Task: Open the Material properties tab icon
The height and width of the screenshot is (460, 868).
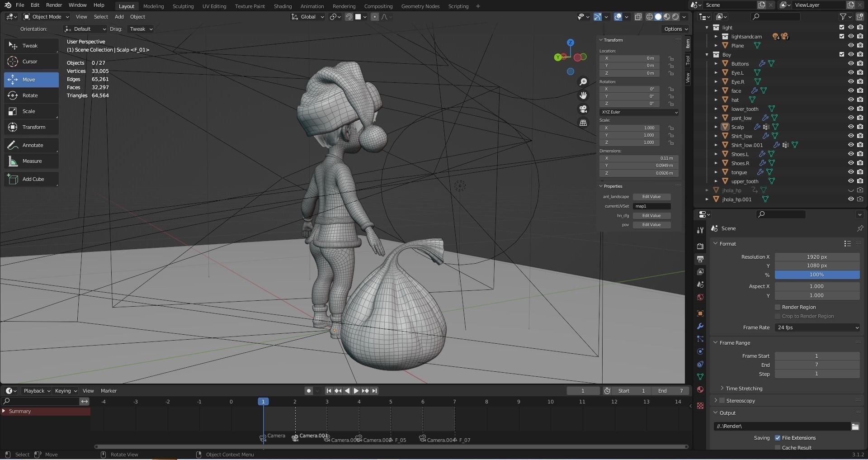Action: coord(700,389)
